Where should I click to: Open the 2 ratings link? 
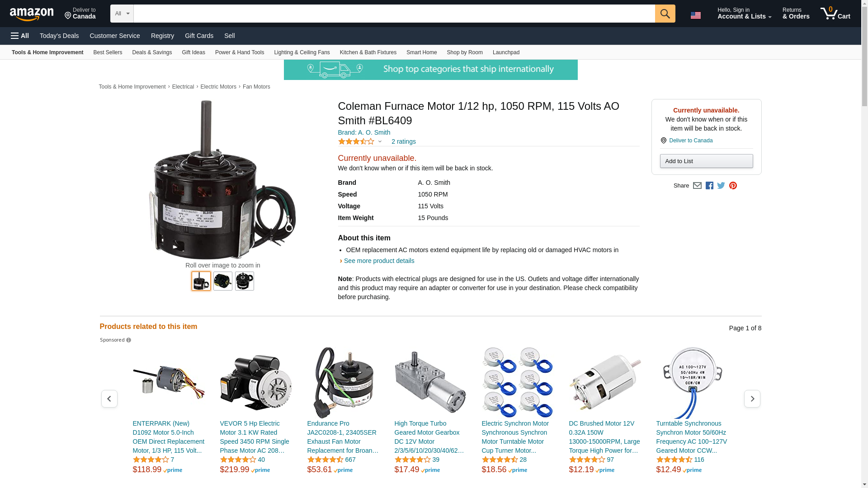click(404, 141)
